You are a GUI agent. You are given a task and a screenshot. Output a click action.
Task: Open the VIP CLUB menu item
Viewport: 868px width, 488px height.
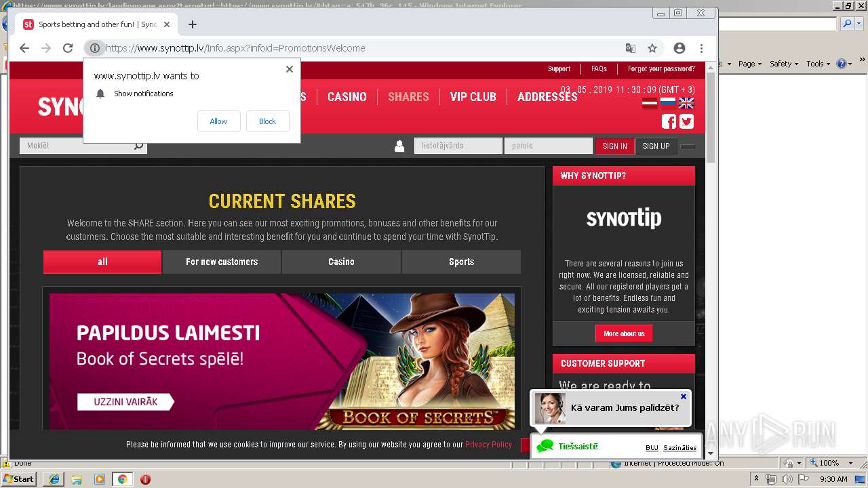click(473, 97)
